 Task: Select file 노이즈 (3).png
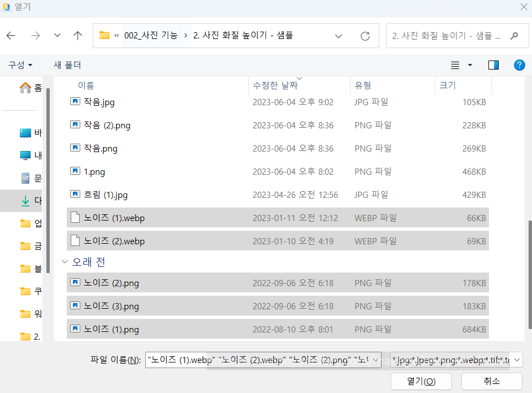(278, 306)
